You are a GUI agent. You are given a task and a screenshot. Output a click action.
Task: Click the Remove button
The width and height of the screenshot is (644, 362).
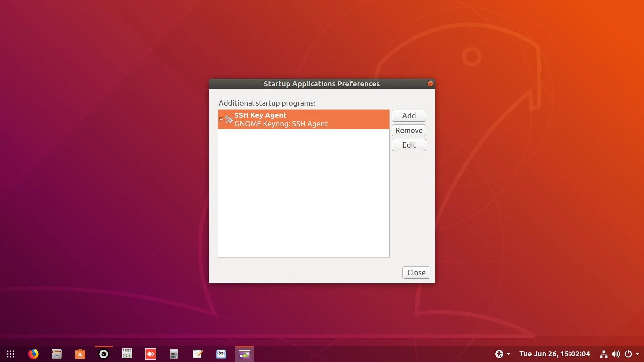409,130
